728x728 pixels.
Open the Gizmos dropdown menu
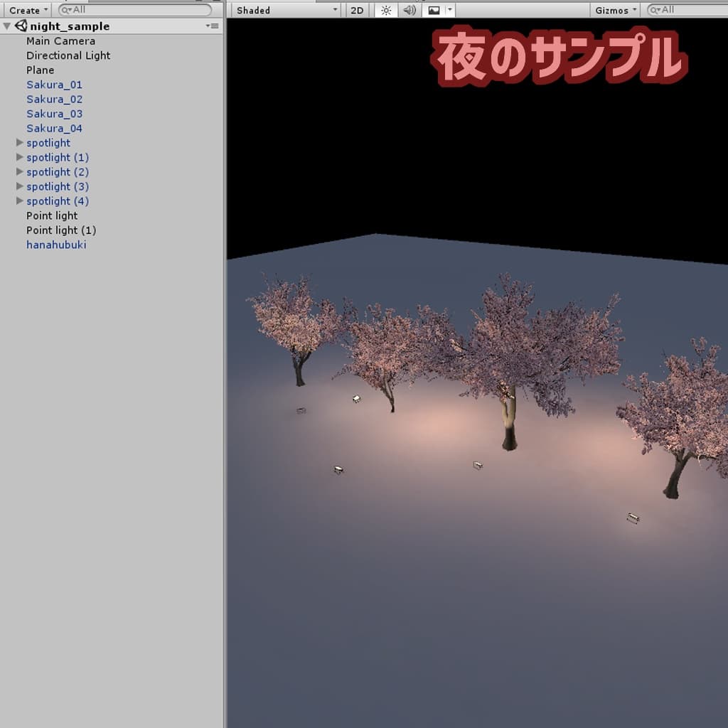615,10
